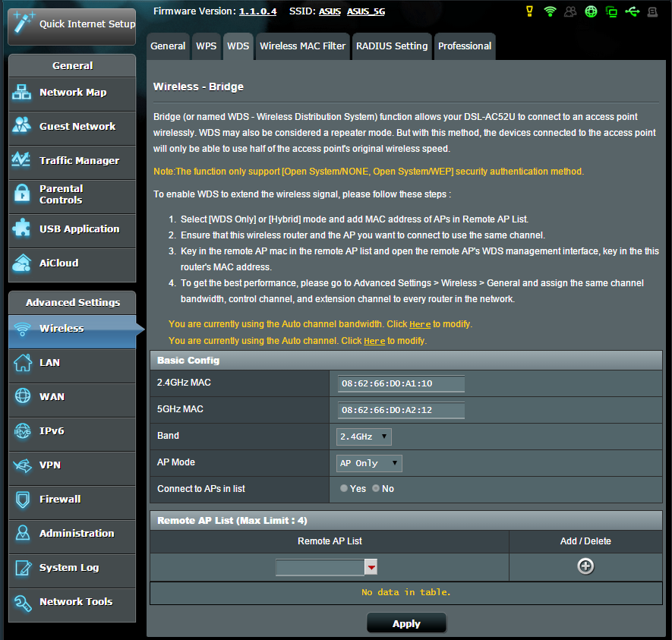Click the 'Advanced Settings' sidebar header

point(73,302)
